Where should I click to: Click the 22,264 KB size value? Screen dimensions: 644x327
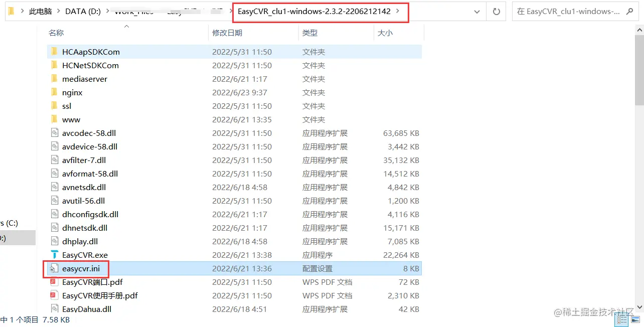(x=401, y=255)
